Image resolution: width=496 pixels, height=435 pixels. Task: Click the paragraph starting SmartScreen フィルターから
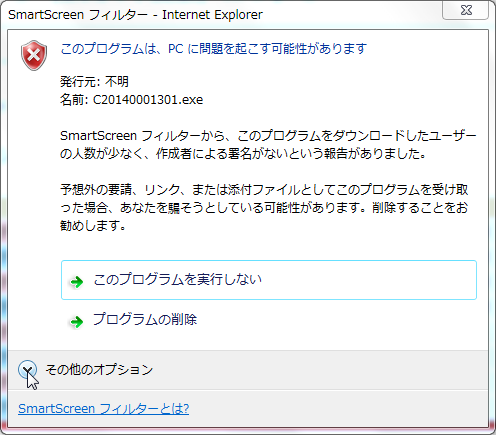268,145
